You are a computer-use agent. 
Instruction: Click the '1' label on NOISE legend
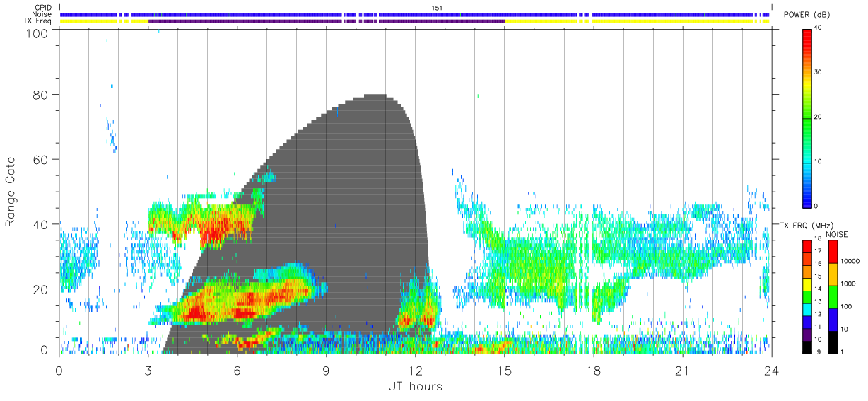point(843,351)
